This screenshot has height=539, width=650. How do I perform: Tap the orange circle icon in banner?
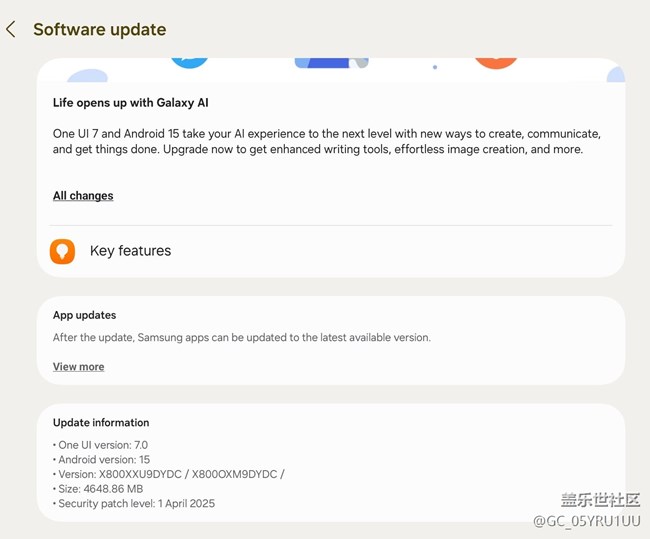click(x=495, y=61)
